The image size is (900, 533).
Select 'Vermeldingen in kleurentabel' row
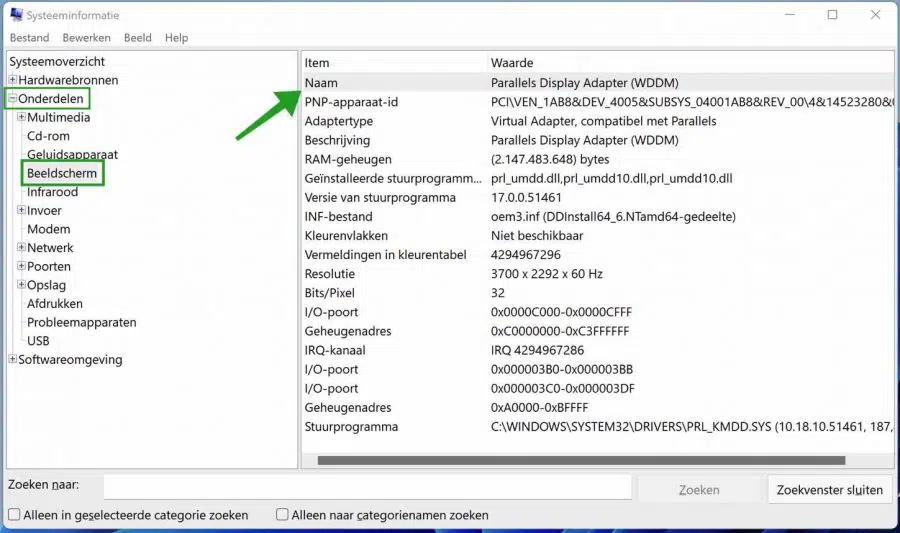point(598,255)
